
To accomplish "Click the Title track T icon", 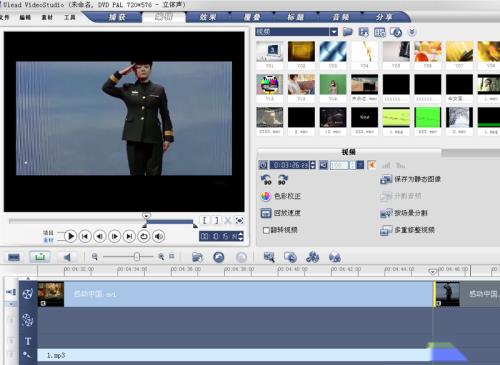I will (28, 341).
